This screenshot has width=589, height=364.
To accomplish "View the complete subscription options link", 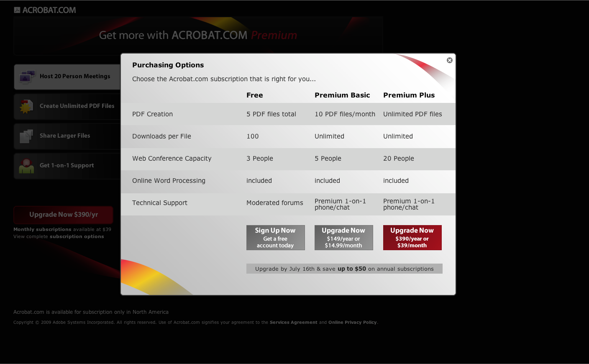I will pos(77,236).
